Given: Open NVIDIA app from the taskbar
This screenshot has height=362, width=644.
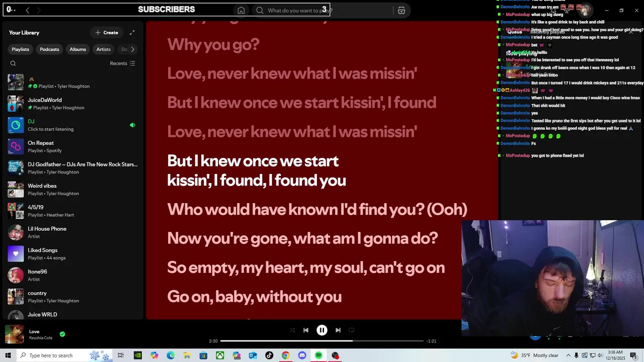Looking at the screenshot, I should [x=137, y=355].
